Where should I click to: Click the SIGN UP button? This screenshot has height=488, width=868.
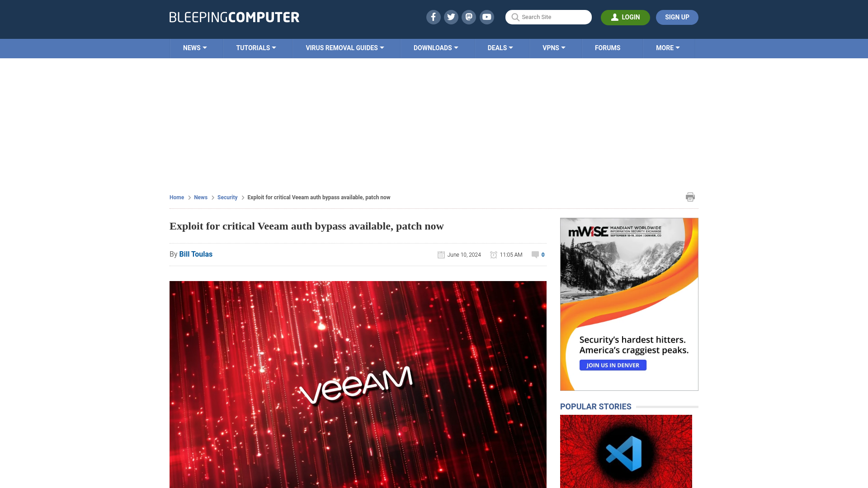click(x=677, y=17)
